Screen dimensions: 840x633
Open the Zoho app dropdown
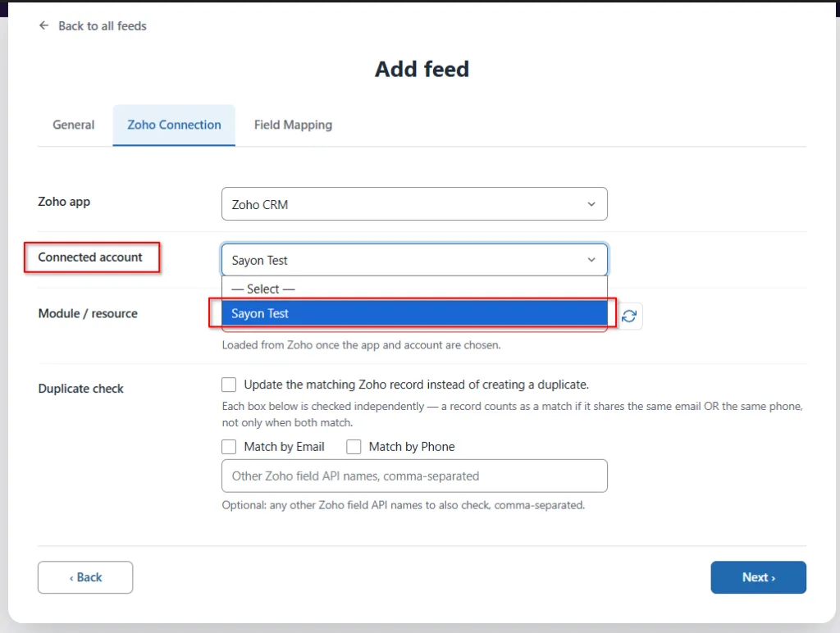pyautogui.click(x=414, y=204)
